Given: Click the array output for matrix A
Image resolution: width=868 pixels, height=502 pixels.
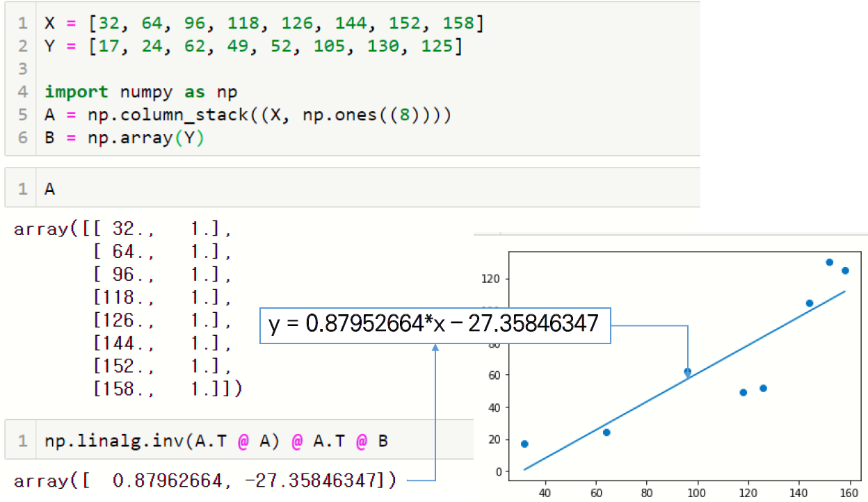Looking at the screenshot, I should (x=128, y=309).
